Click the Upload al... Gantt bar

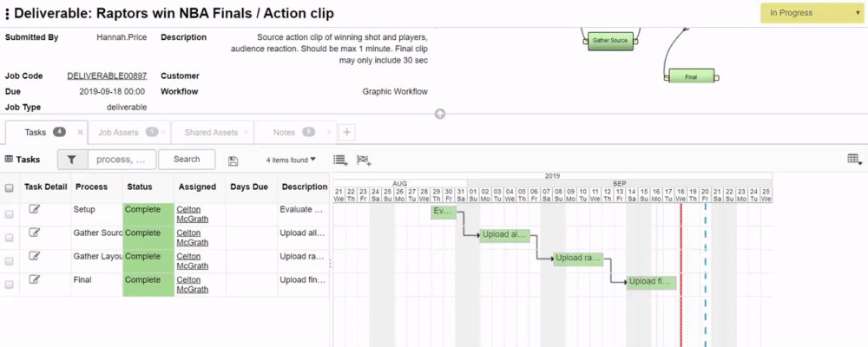(x=505, y=234)
